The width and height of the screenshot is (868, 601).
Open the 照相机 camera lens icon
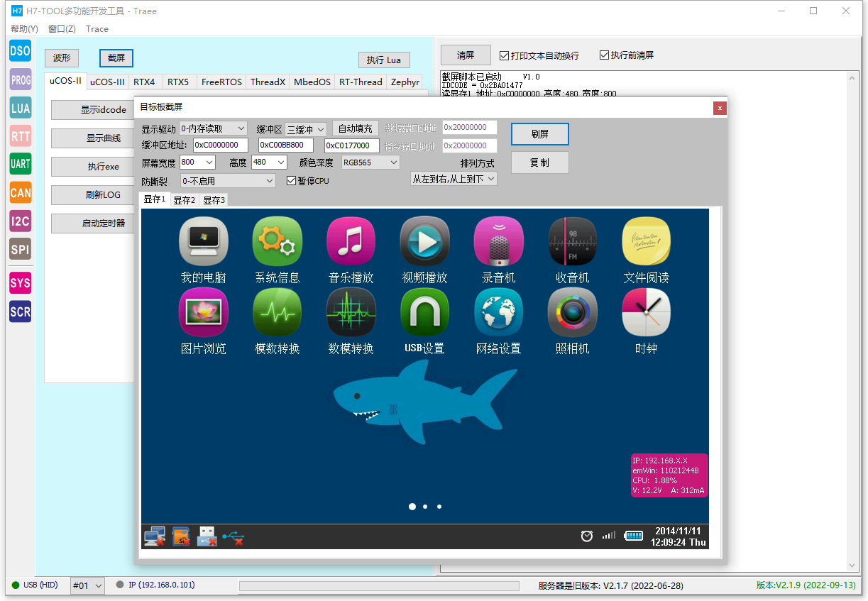573,312
